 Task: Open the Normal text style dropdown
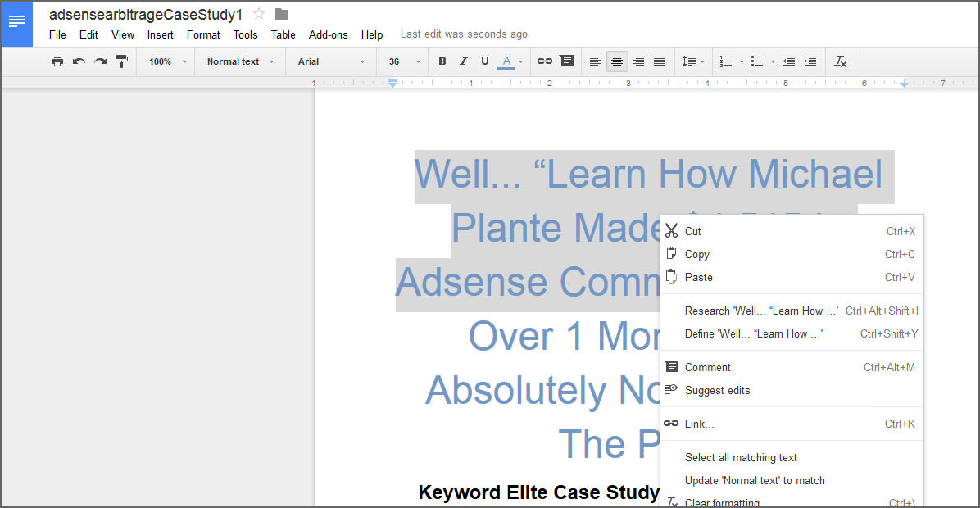coord(241,61)
